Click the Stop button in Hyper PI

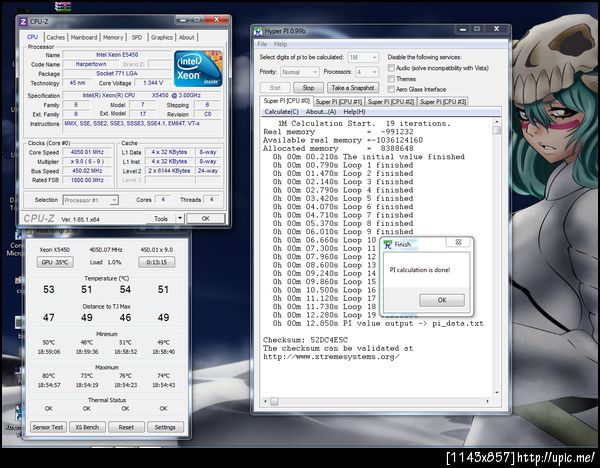pos(308,88)
